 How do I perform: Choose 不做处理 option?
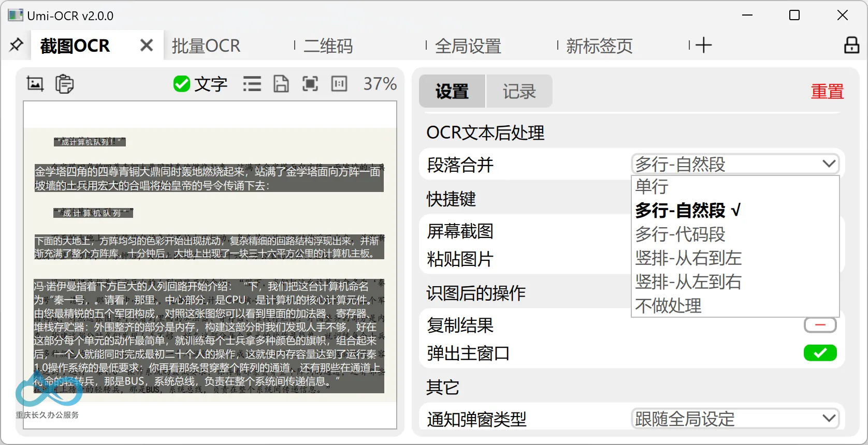pyautogui.click(x=735, y=305)
